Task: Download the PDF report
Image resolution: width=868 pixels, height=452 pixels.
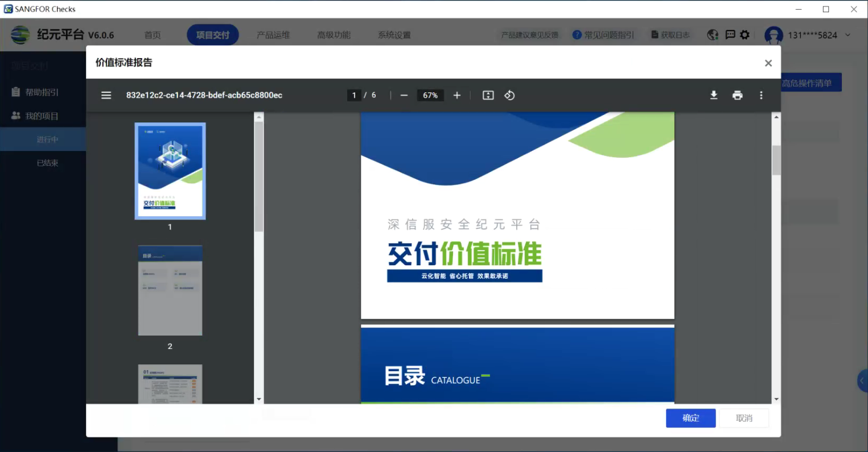Action: [x=714, y=95]
